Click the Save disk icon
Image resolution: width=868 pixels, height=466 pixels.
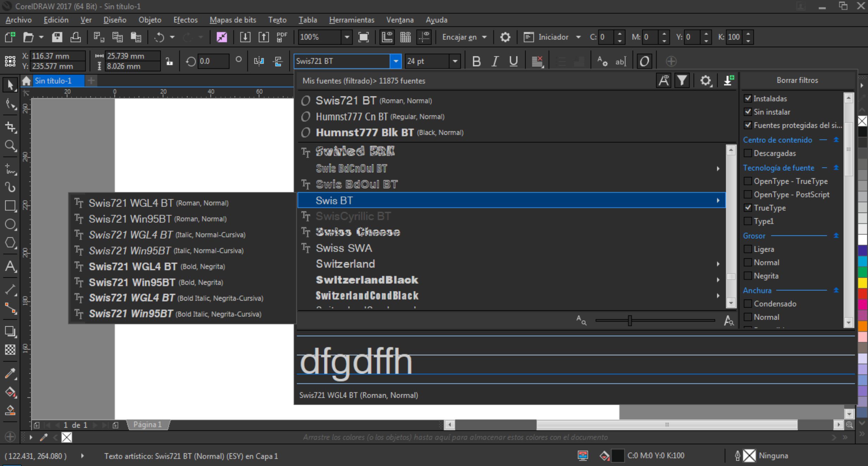pos(57,37)
